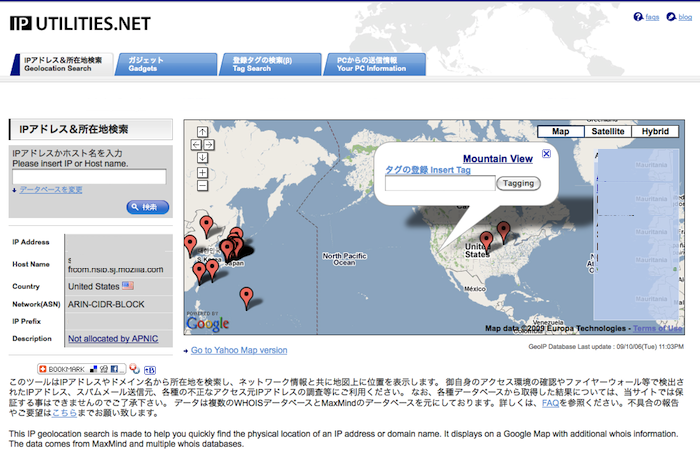Click the North Pacific Ocean map label
Screen dimensions: 700x459
pyautogui.click(x=344, y=259)
